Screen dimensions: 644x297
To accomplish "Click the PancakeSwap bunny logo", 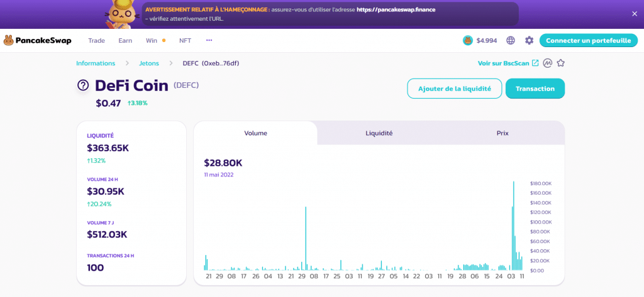I will pos(8,40).
